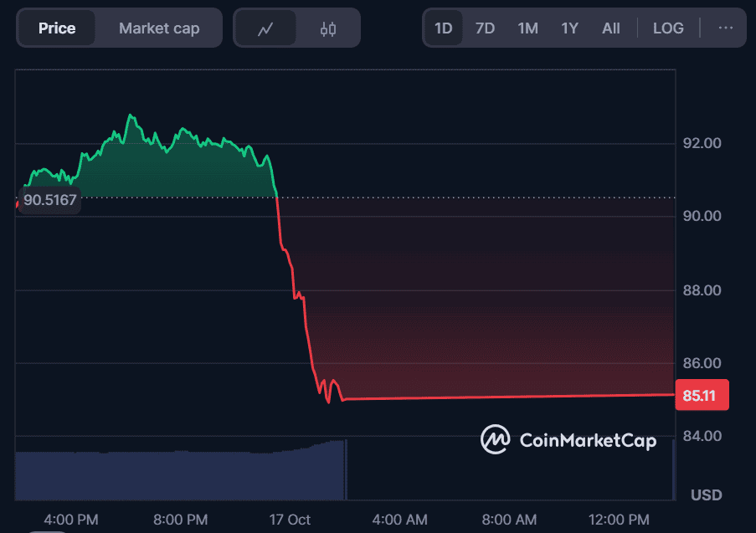Screen dimensions: 756x533
Task: Select the 1D time range
Action: [x=443, y=28]
